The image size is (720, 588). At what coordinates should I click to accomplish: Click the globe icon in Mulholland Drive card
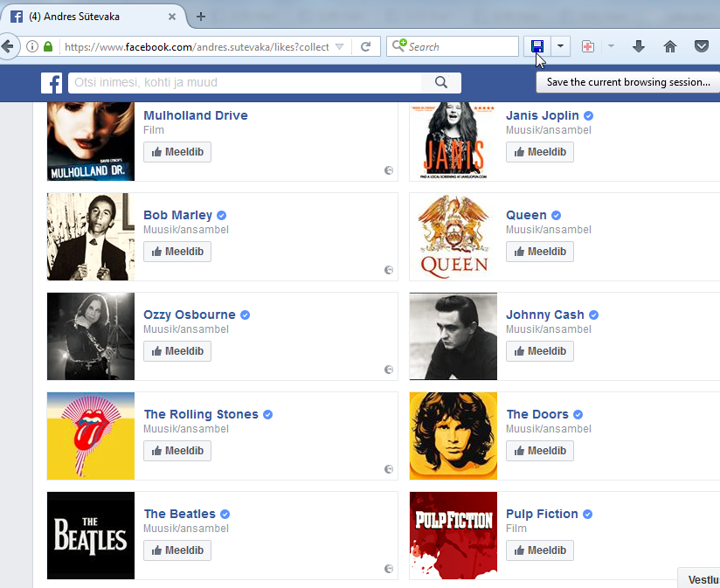[x=389, y=170]
